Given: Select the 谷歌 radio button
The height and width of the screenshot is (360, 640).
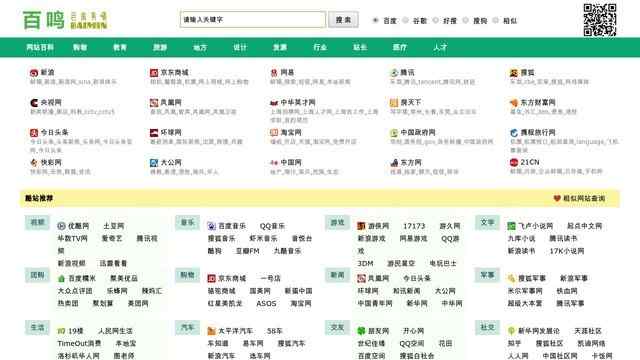Looking at the screenshot, I should tap(405, 20).
